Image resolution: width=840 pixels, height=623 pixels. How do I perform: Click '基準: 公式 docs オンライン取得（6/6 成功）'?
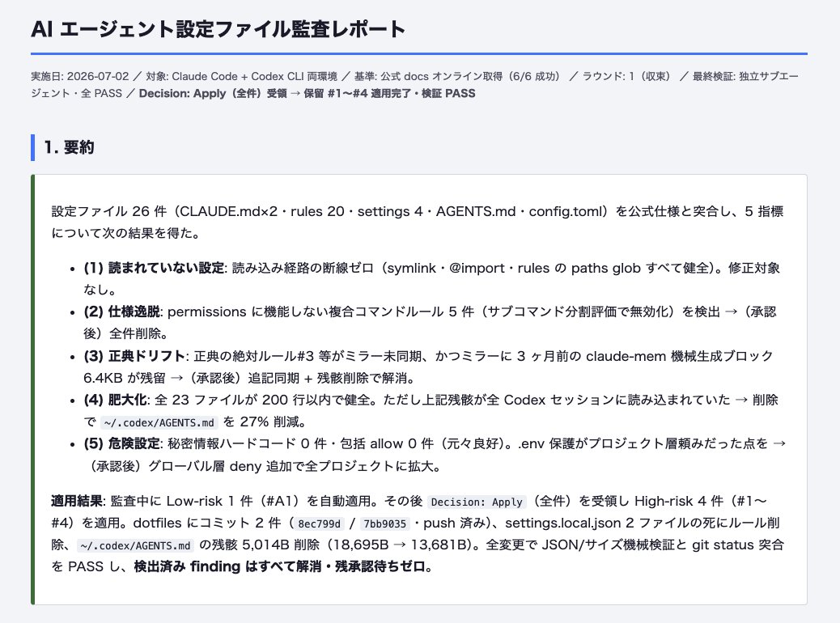tap(460, 76)
